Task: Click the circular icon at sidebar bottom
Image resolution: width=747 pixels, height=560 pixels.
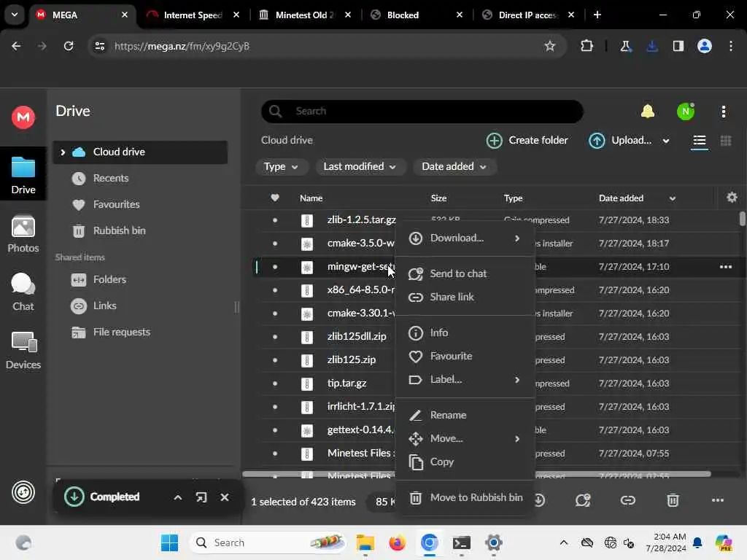Action: [x=23, y=492]
